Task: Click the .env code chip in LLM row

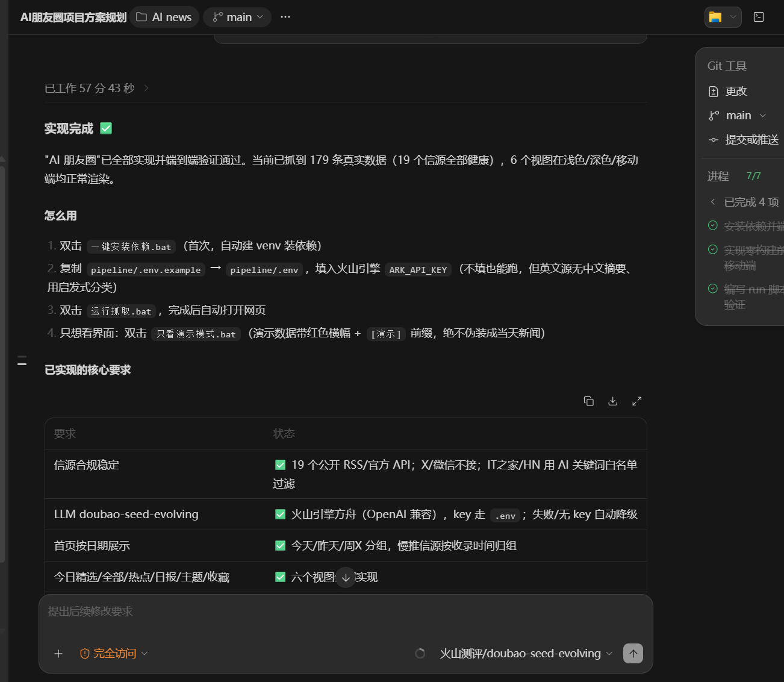Action: pyautogui.click(x=505, y=516)
